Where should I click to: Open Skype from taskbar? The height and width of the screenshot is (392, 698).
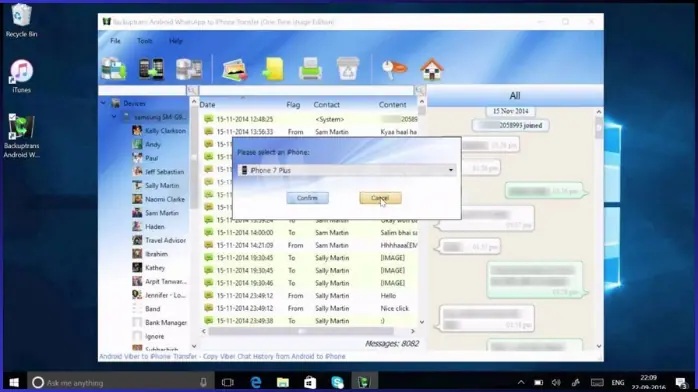(x=337, y=383)
